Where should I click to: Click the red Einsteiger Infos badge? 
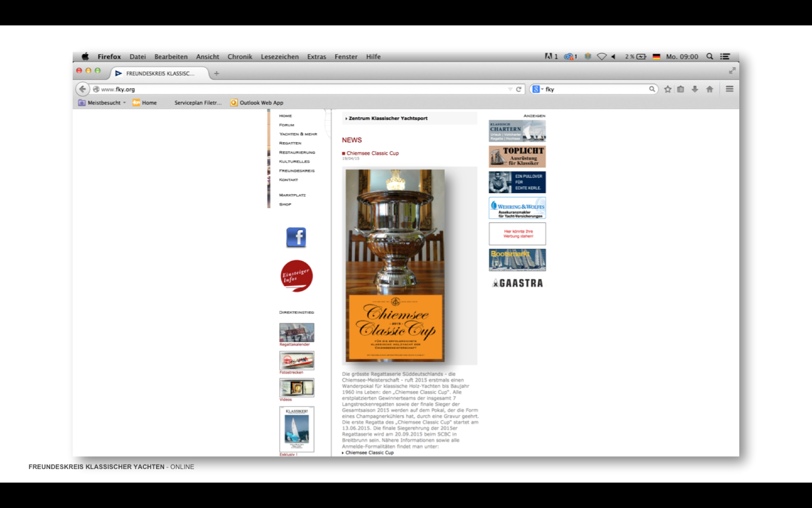point(296,276)
